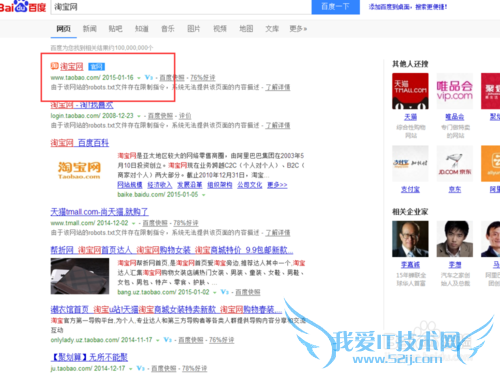Expand the dropdown arrow after ju.taobao.com date
This screenshot has height=374, width=500.
[131, 369]
